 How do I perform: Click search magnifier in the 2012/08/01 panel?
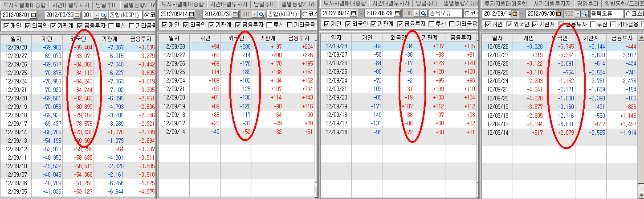pos(103,15)
